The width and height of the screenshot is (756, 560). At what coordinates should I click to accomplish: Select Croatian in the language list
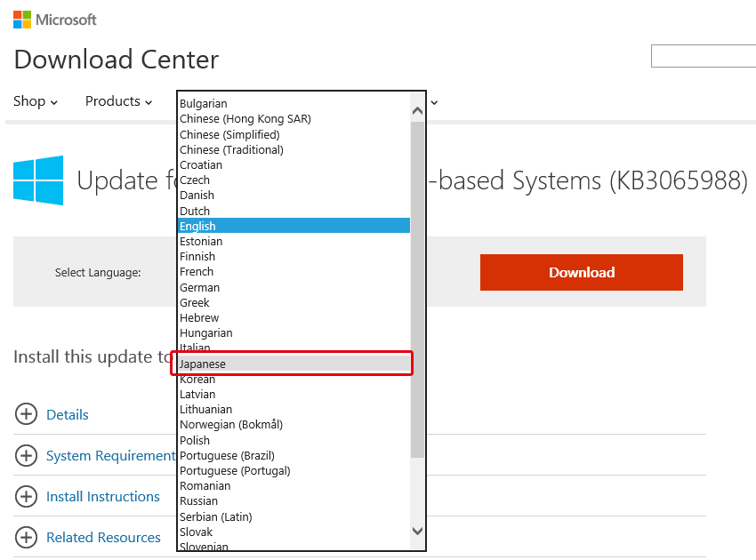[x=294, y=164]
